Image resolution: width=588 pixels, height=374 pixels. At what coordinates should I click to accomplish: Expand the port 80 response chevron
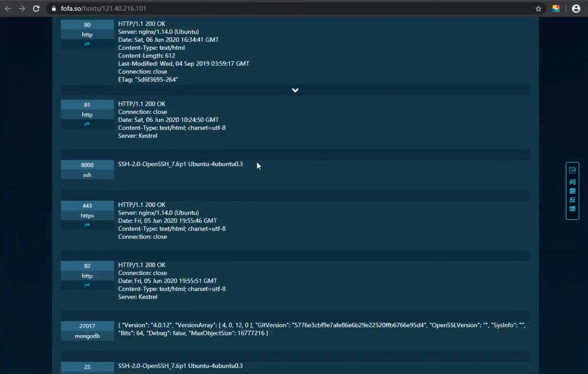pos(295,90)
